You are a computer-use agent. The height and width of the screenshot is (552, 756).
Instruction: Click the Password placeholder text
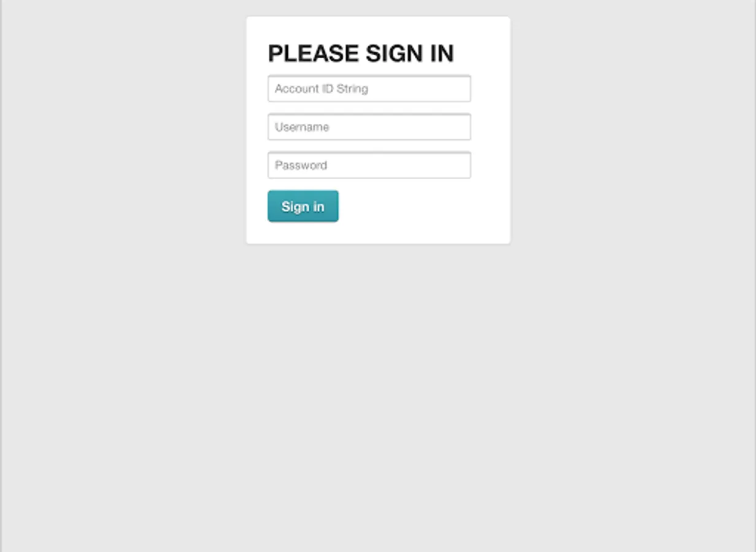point(301,165)
